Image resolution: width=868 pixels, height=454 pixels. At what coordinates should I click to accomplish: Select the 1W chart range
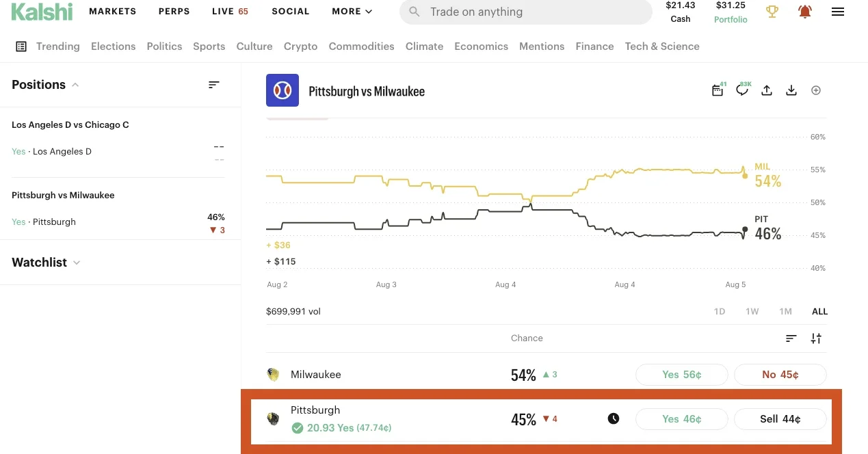point(752,311)
